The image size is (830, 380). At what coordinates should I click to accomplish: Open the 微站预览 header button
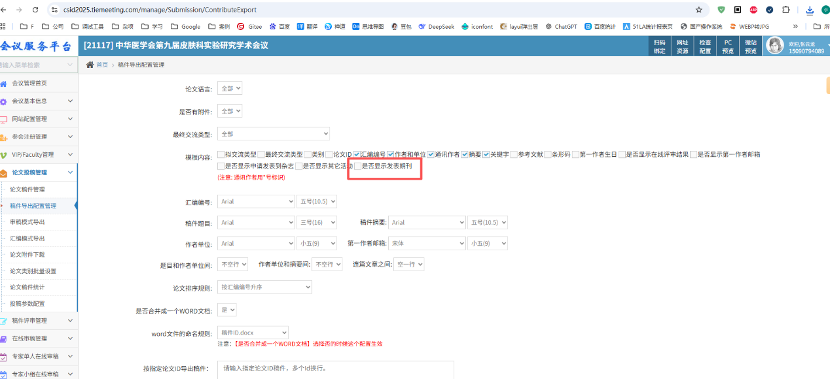(x=751, y=46)
